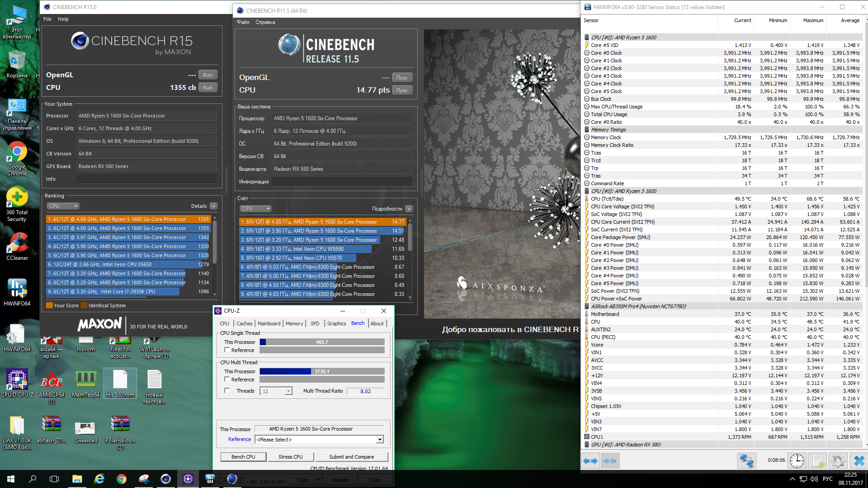Open Google Chrome from the taskbar
Screen dimensions: 868x488
[122, 479]
